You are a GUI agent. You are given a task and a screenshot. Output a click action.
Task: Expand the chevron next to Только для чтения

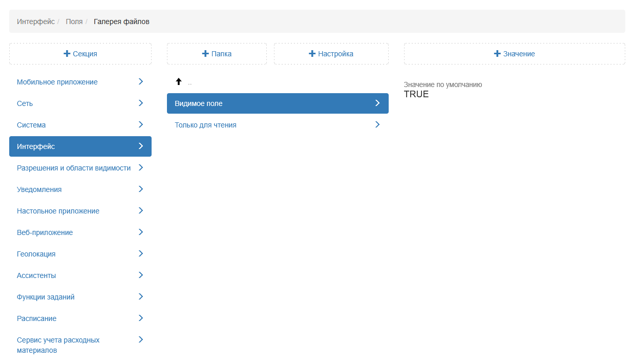(x=377, y=124)
